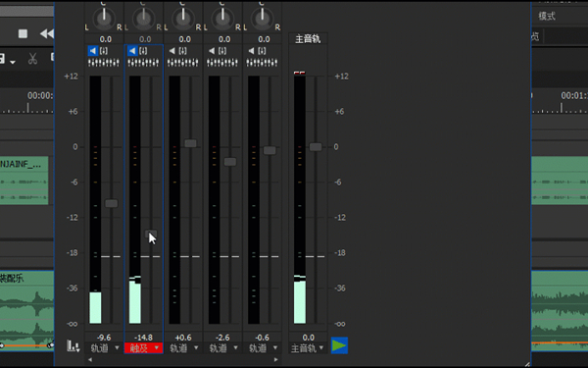Click the multi-slider icon on the -2.6 channel
The image size is (588, 368).
222,63
